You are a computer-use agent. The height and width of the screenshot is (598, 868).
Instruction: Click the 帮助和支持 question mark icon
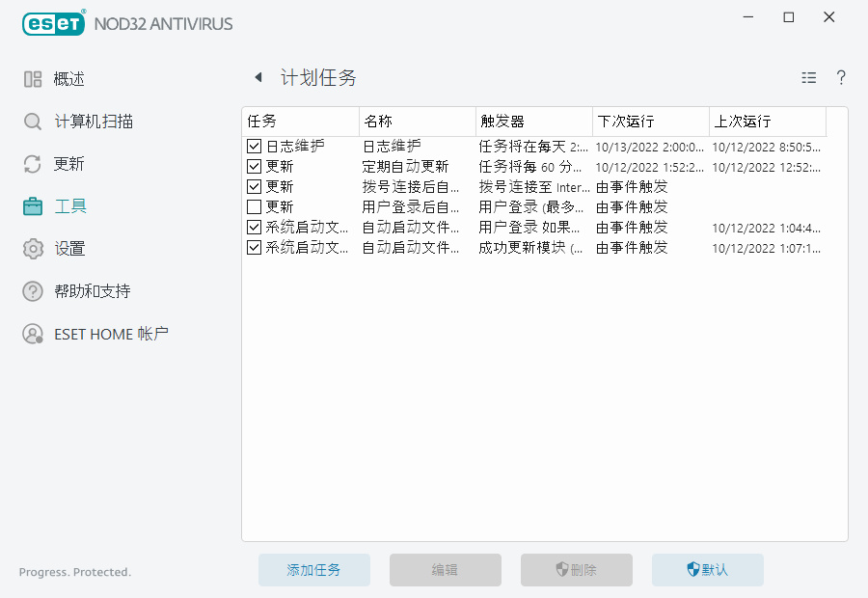coord(32,290)
